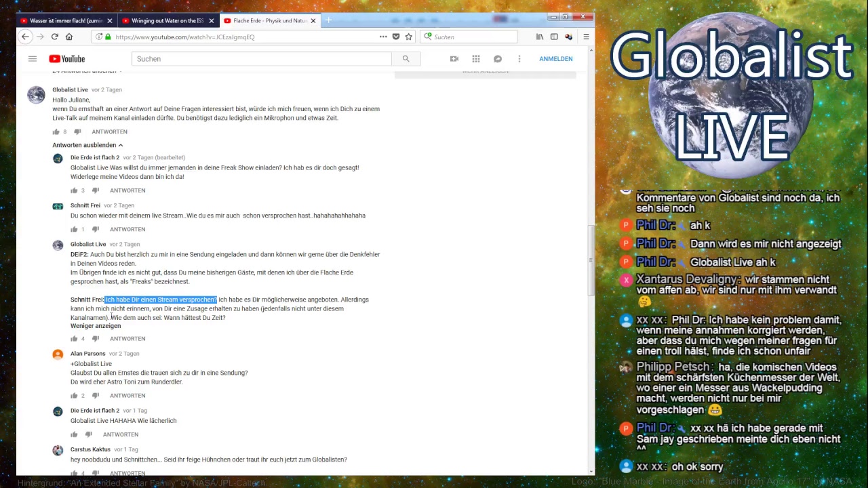
Task: Like Alan Parsons' comment
Action: pyautogui.click(x=74, y=396)
